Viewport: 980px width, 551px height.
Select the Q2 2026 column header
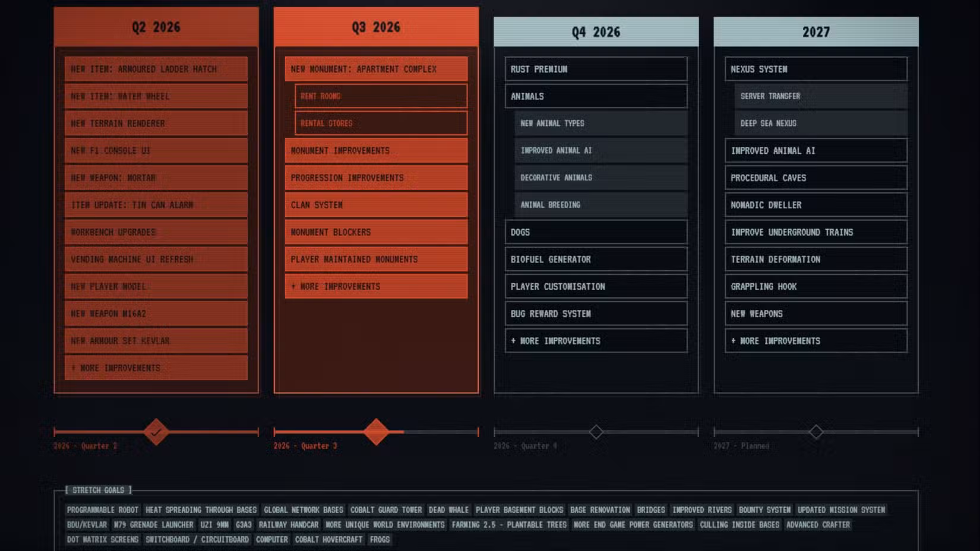(x=156, y=27)
